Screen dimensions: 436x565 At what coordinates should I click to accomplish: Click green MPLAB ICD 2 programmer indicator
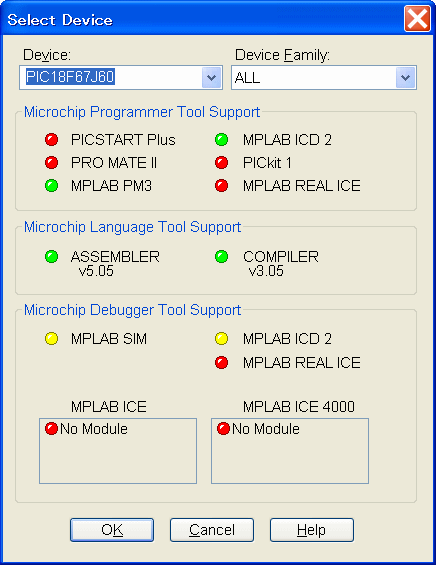click(221, 139)
